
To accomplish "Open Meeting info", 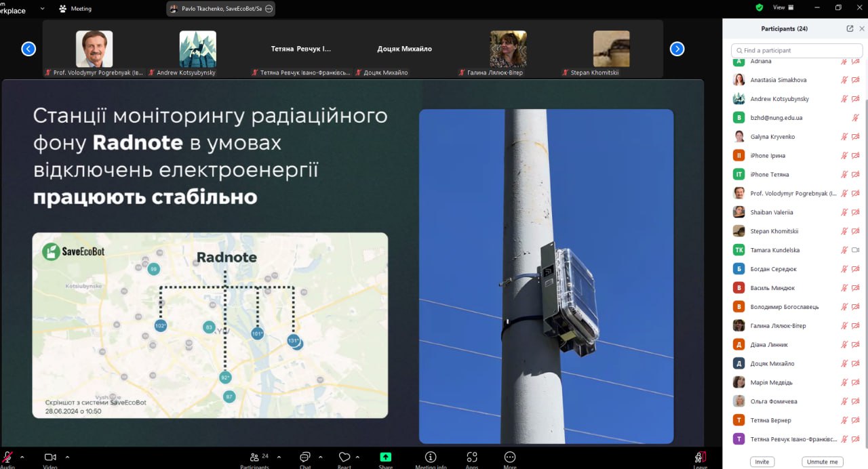I will click(x=431, y=457).
